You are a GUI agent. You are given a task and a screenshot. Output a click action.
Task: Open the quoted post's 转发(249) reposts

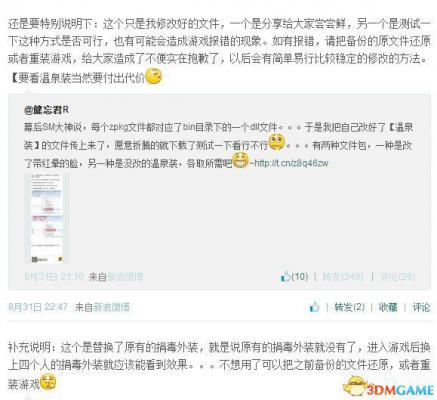pyautogui.click(x=343, y=276)
